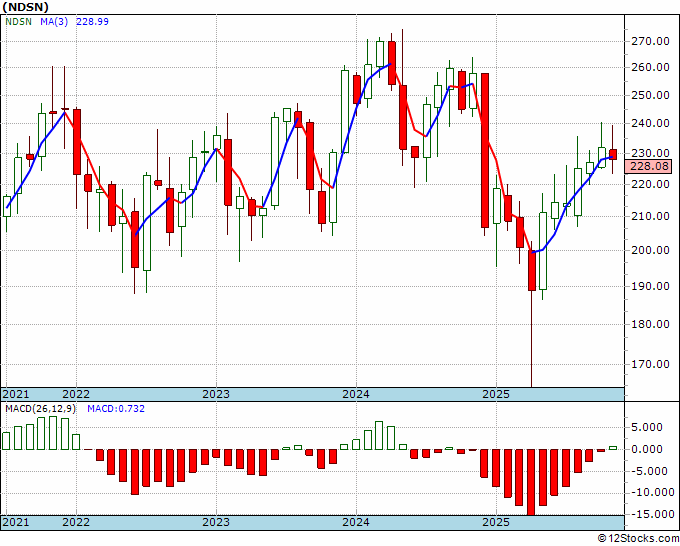Click 2025 on the price chart timeline
This screenshot has width=680, height=546.
[x=496, y=394]
